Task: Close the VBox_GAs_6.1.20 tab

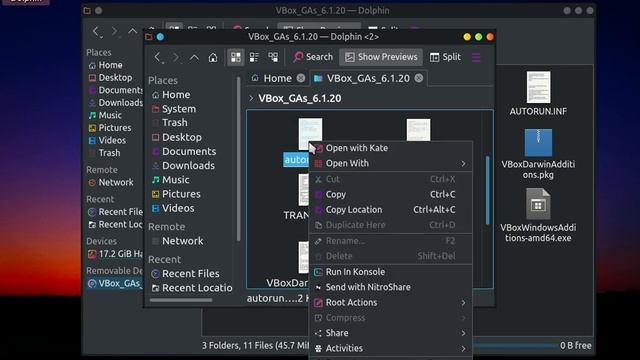Action: tap(419, 78)
